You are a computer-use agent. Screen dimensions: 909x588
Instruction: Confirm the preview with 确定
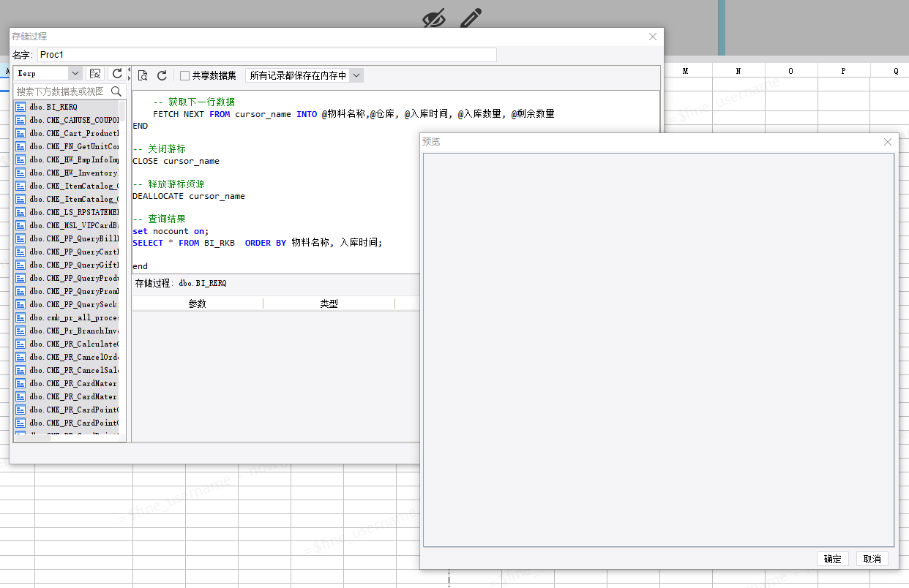[x=832, y=559]
